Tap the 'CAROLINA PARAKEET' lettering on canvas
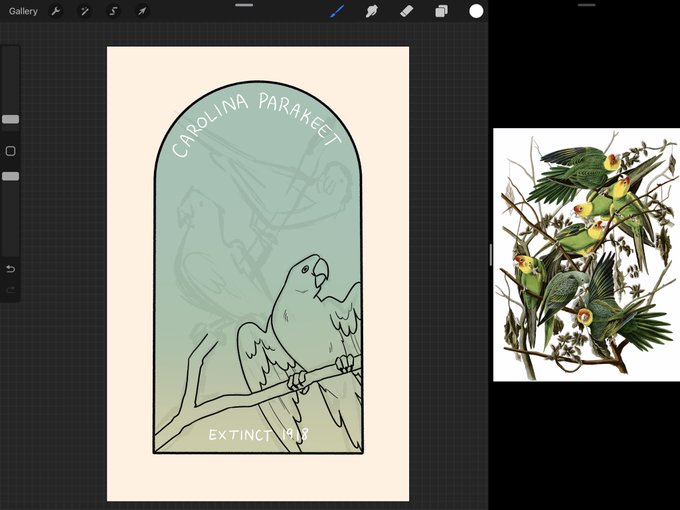 tap(256, 123)
